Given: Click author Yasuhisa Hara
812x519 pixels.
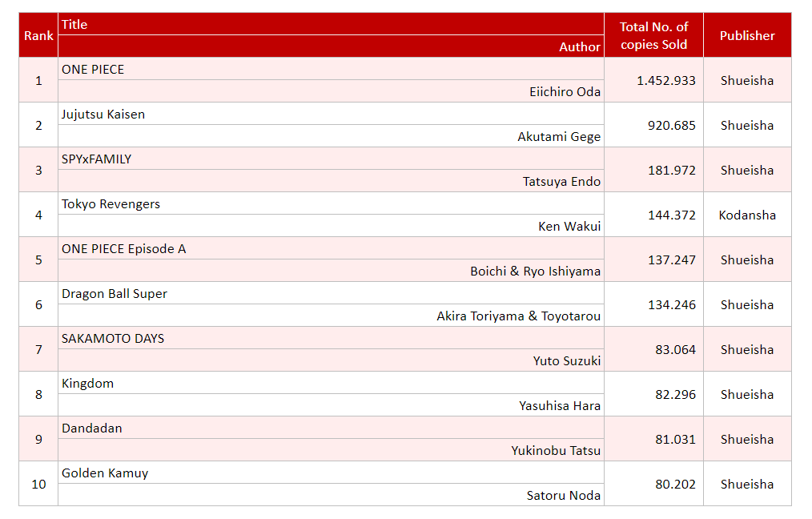Looking at the screenshot, I should click(x=559, y=406).
